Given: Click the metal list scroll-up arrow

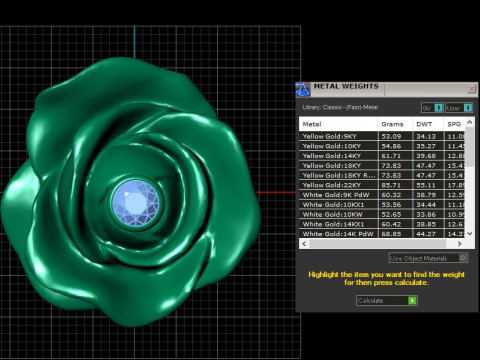Looking at the screenshot, I should tap(470, 122).
